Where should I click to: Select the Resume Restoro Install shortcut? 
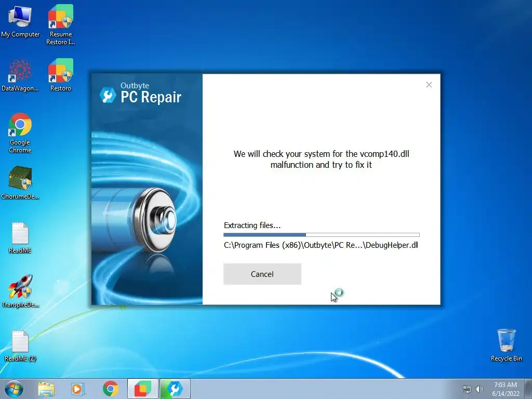pyautogui.click(x=60, y=24)
